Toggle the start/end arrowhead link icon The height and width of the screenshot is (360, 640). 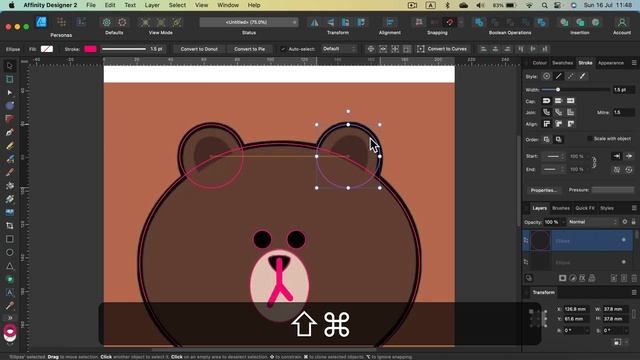594,162
